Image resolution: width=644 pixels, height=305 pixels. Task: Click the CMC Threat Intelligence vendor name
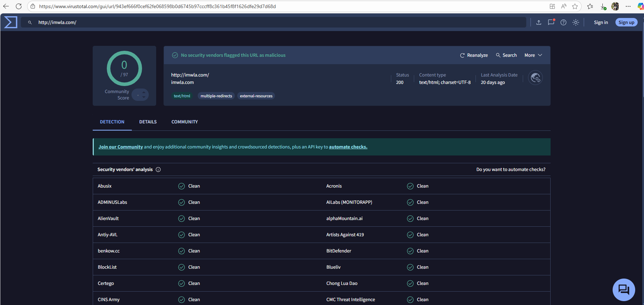tap(351, 300)
